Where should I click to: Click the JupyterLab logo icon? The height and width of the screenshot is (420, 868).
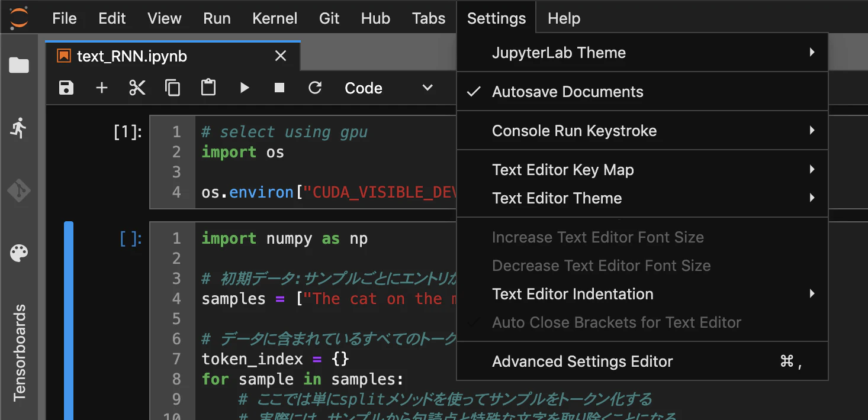click(19, 18)
